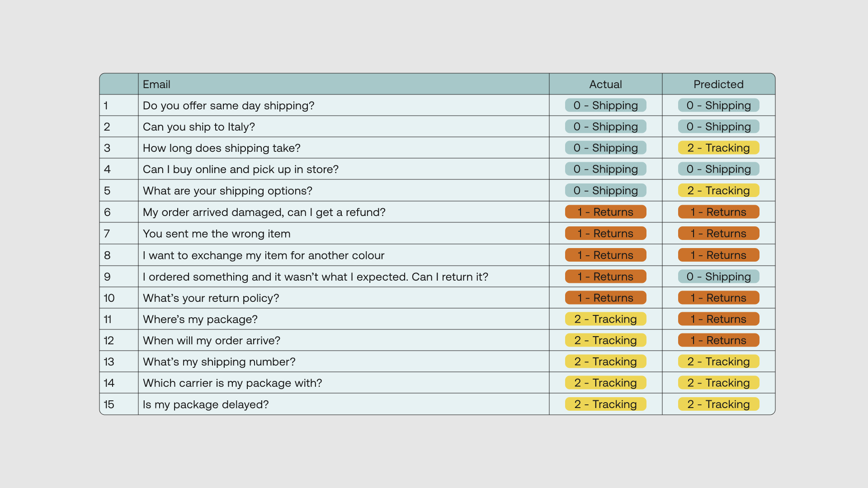Click the 'Where's my package?' email text
This screenshot has height=488, width=868.
pos(200,319)
